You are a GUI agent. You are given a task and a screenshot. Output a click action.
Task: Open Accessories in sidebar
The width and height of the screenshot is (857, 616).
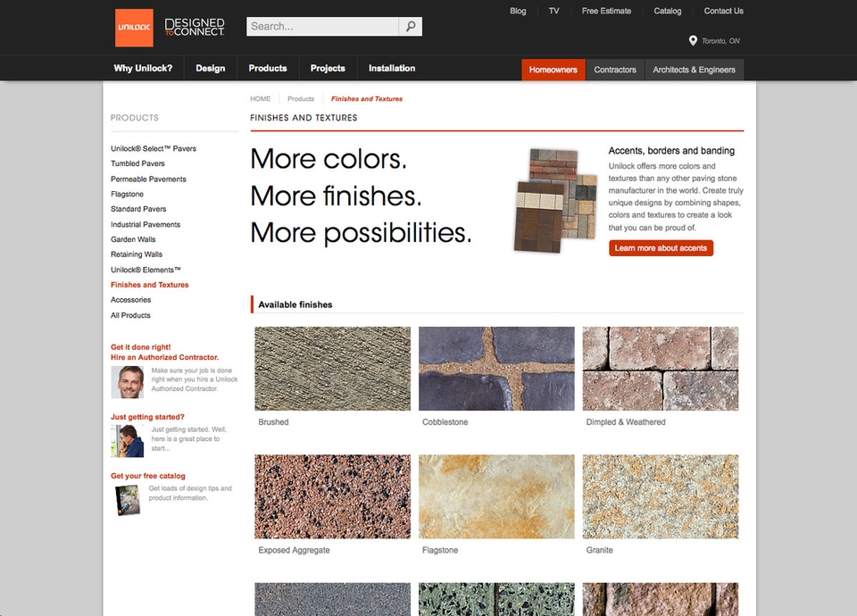(x=130, y=300)
